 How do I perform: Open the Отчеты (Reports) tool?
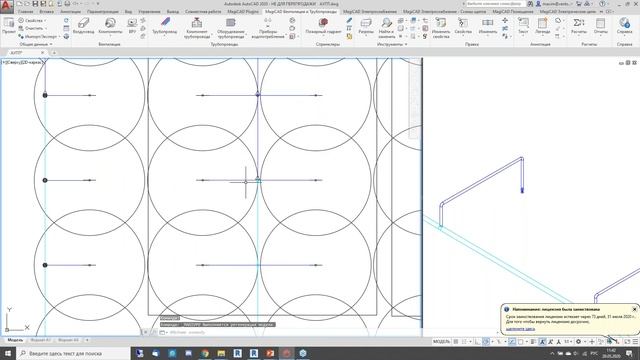tap(600, 25)
